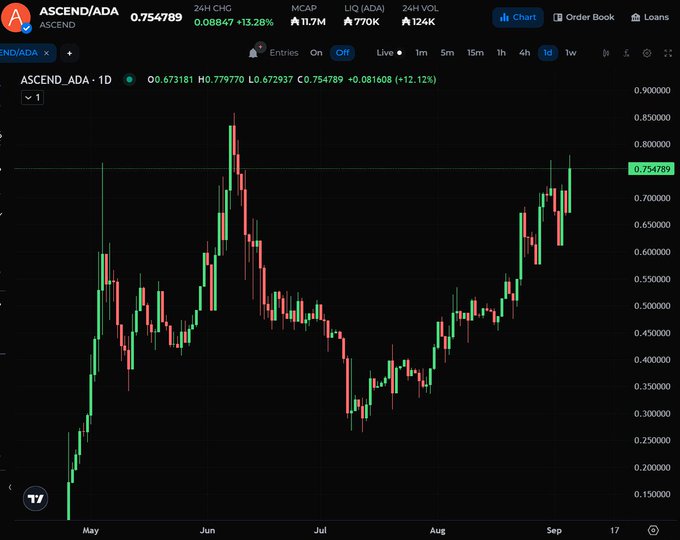Screen dimensions: 680x540
Task: Close the ASCEND/ADA chart tab
Action: pyautogui.click(x=46, y=53)
